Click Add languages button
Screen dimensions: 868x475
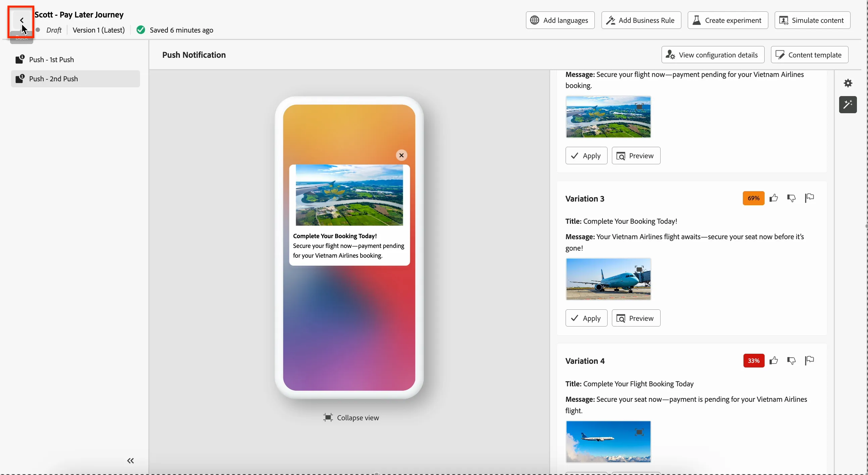click(x=560, y=20)
